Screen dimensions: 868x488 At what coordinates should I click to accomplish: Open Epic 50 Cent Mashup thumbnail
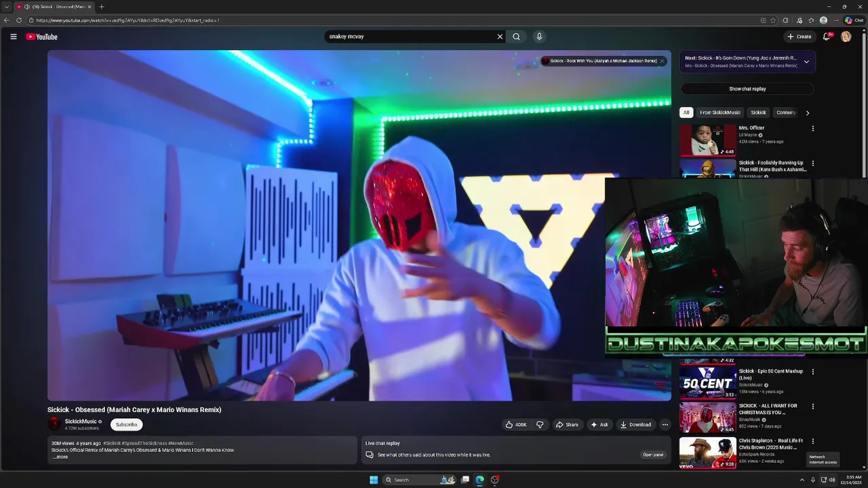[708, 383]
